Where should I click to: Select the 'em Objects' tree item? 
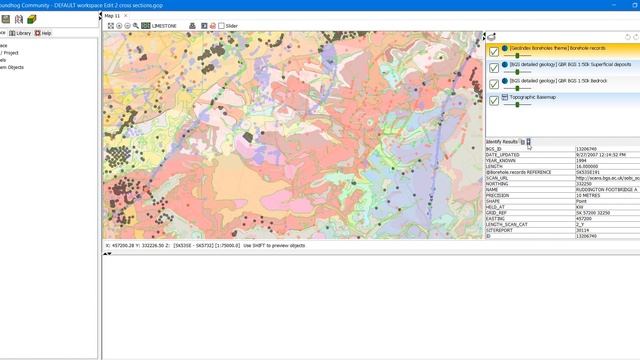tap(11, 67)
